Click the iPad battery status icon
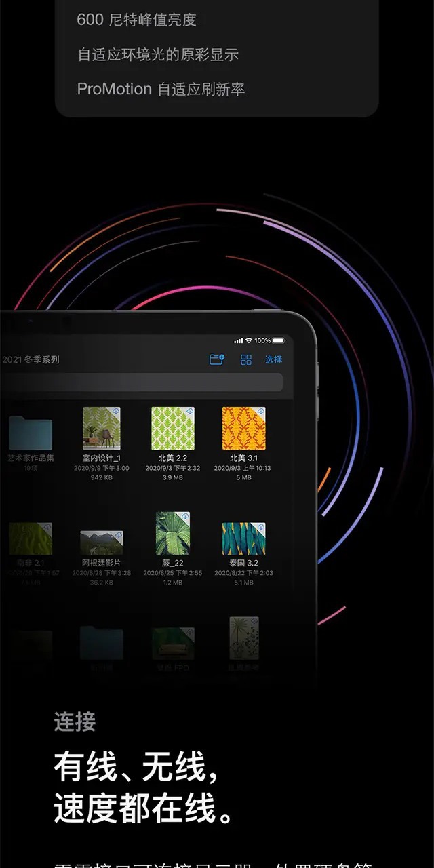 277,340
